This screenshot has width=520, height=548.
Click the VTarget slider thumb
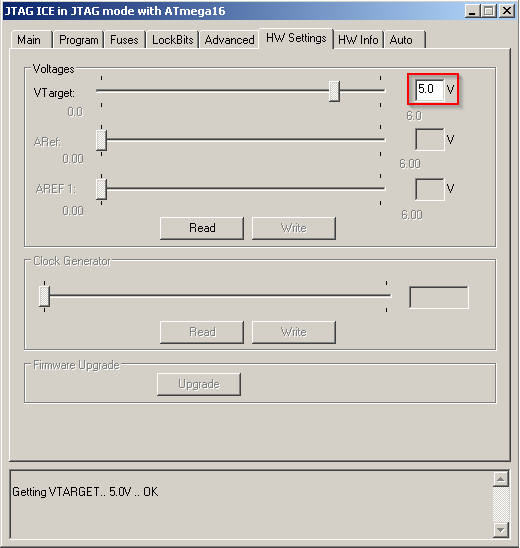334,91
